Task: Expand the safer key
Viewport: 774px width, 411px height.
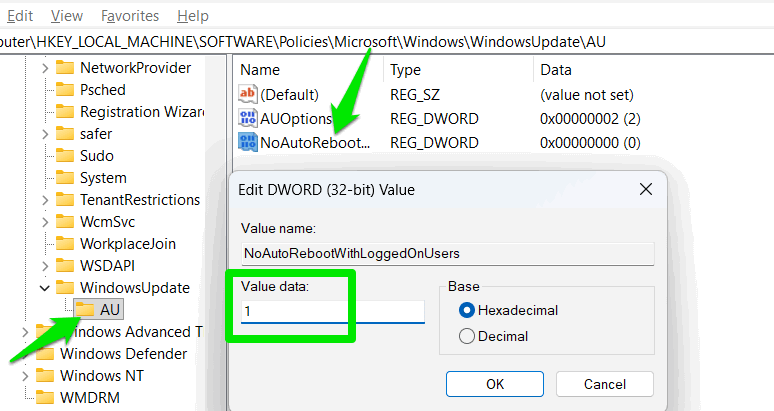Action: coord(45,134)
